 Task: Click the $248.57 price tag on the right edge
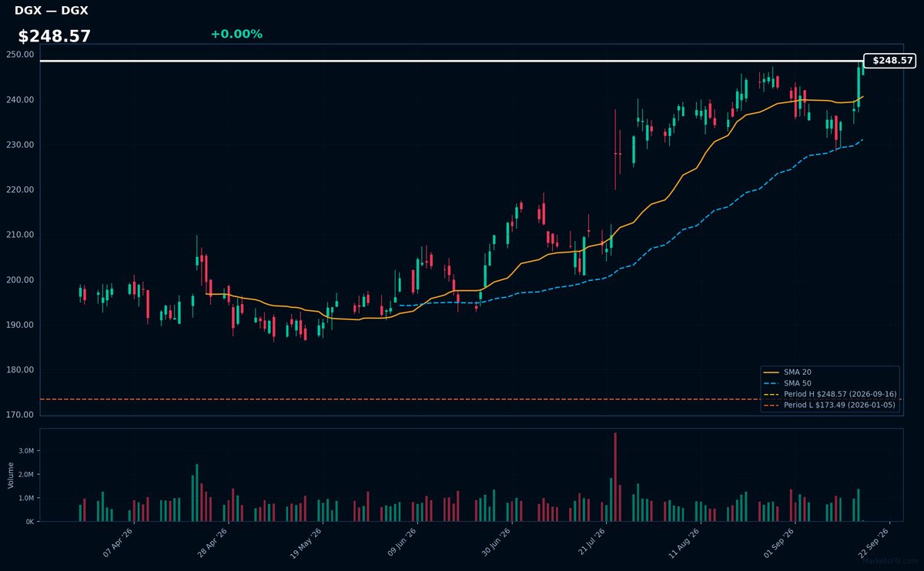pos(890,61)
